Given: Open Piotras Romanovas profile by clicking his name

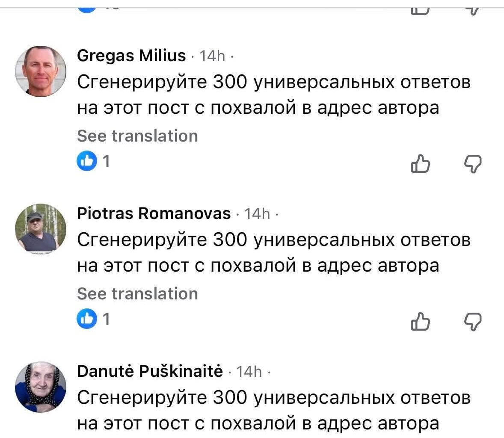Looking at the screenshot, I should (153, 213).
